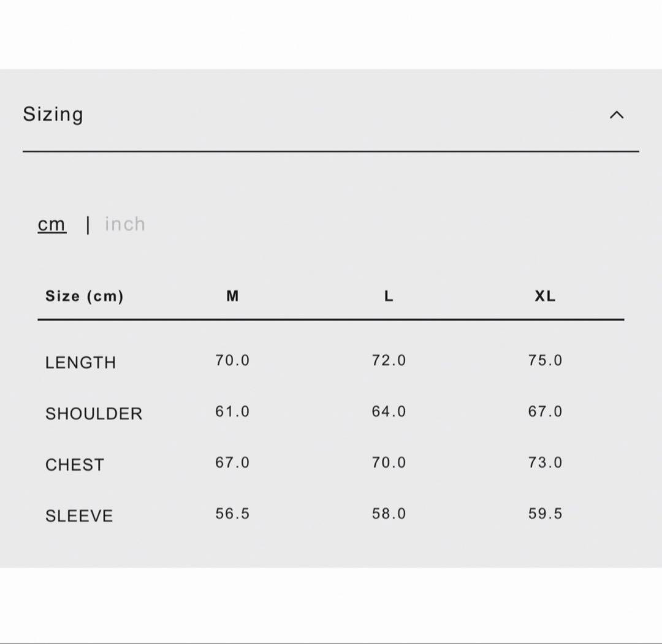Click the XL sleeve value 59.5
The height and width of the screenshot is (644, 662).
545,513
